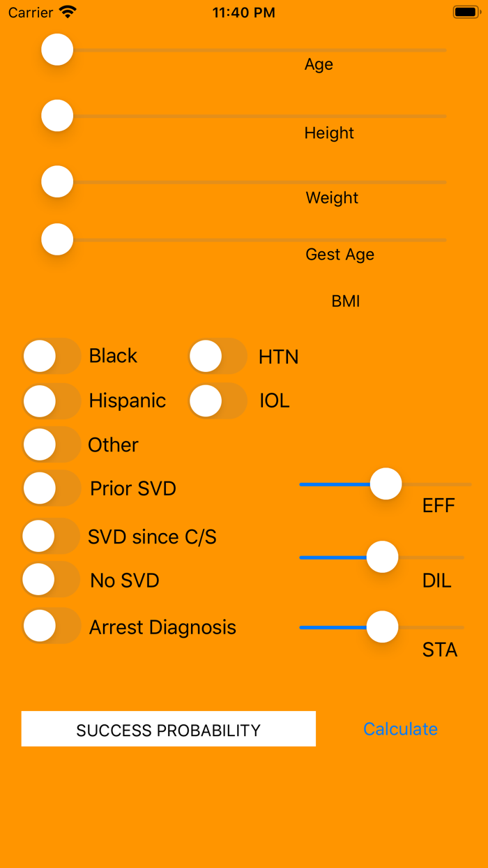Turn on the Other race toggle

(x=50, y=444)
